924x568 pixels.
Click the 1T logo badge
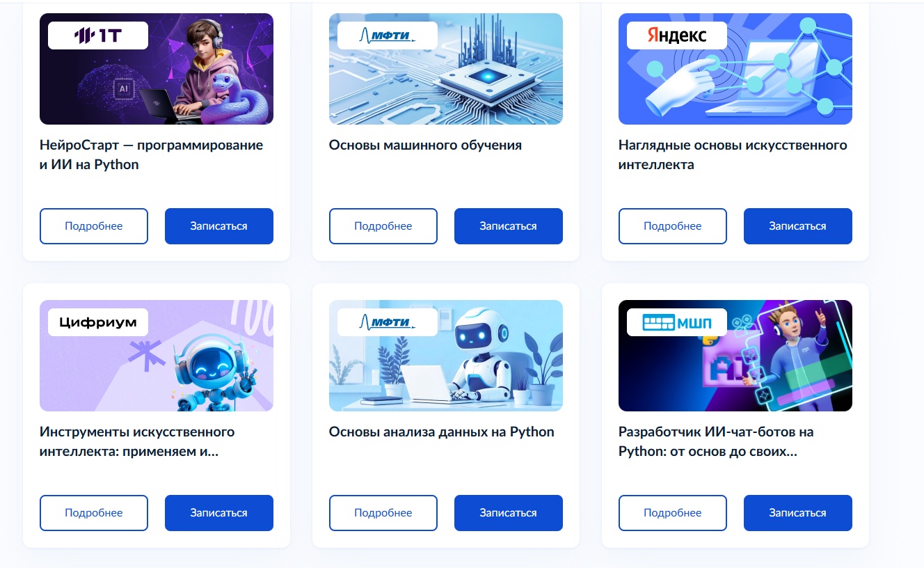click(x=98, y=35)
